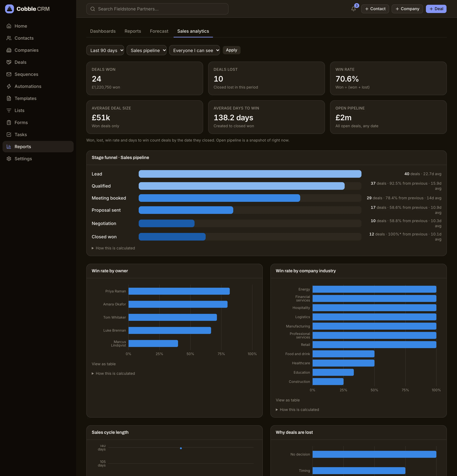
Task: Click the Construction industry win rate bar
Action: click(328, 382)
